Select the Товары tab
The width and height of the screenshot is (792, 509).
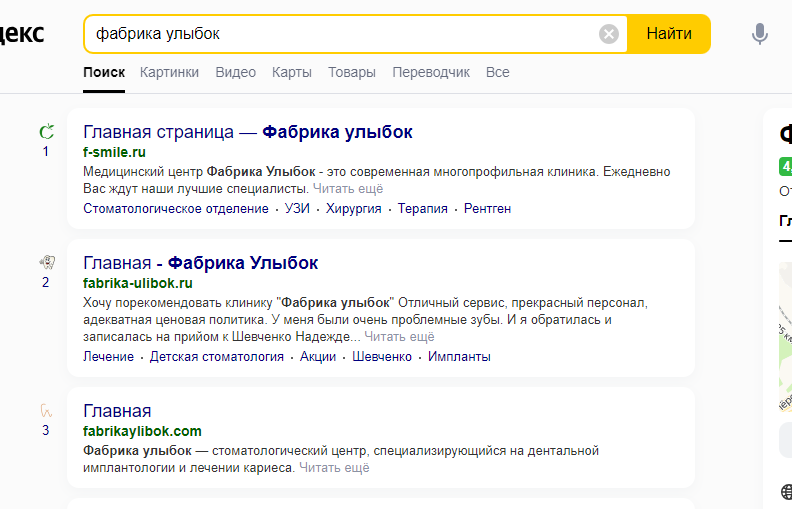point(352,72)
